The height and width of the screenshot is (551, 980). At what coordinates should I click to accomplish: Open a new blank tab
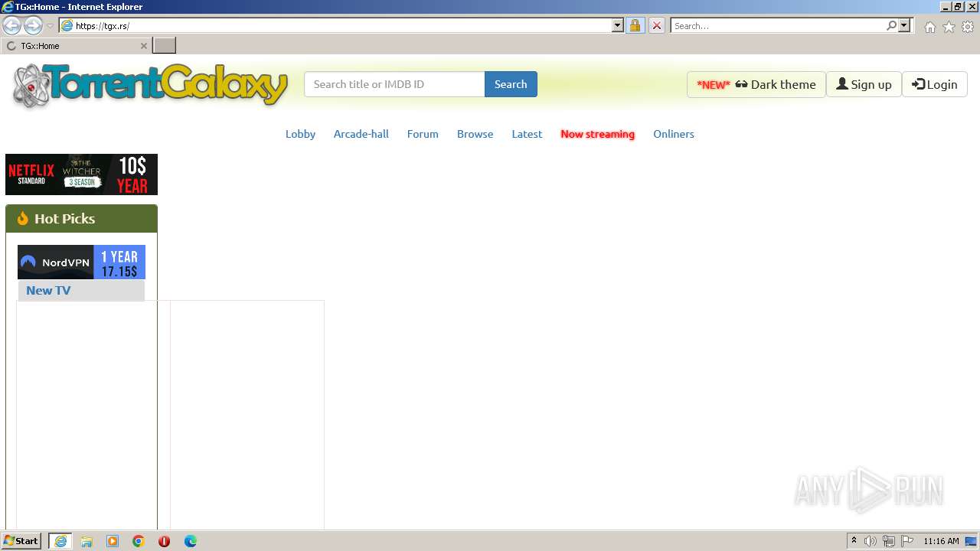pyautogui.click(x=165, y=45)
